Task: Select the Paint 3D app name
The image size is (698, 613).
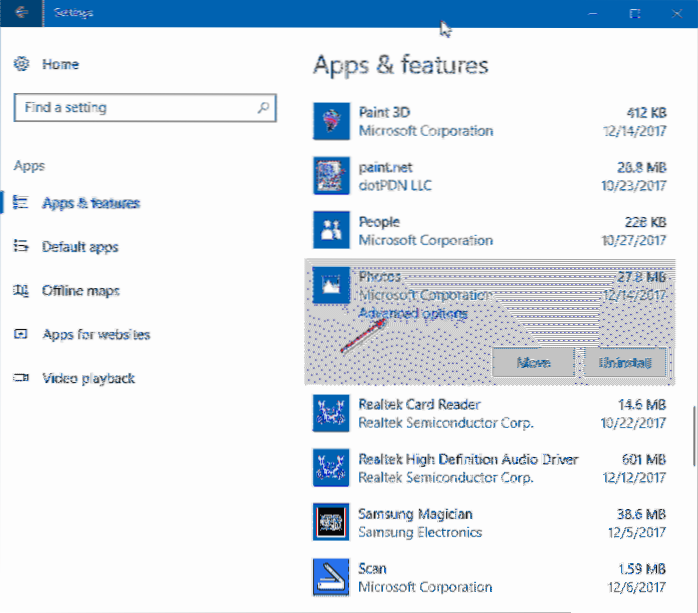Action: (x=384, y=112)
